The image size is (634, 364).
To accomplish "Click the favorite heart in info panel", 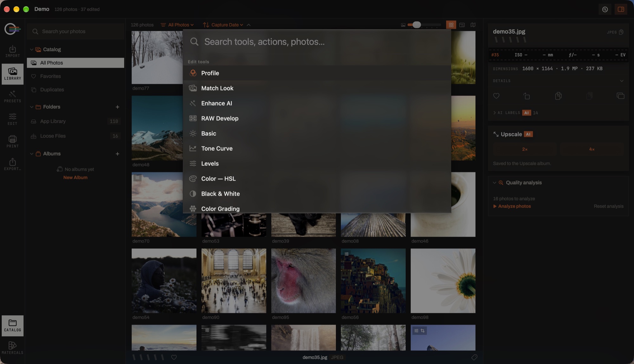I will point(496,96).
